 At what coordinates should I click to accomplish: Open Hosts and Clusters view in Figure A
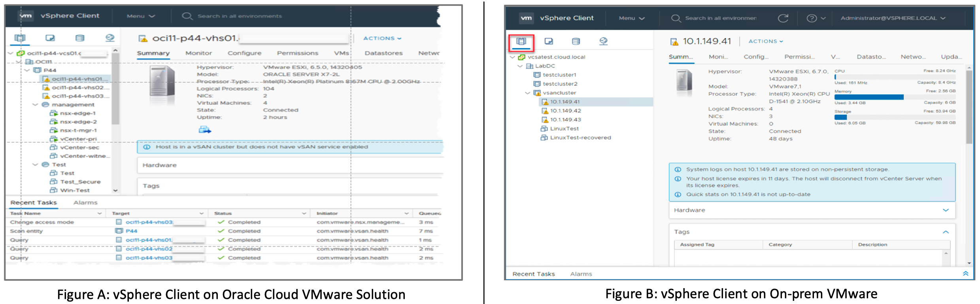point(19,38)
